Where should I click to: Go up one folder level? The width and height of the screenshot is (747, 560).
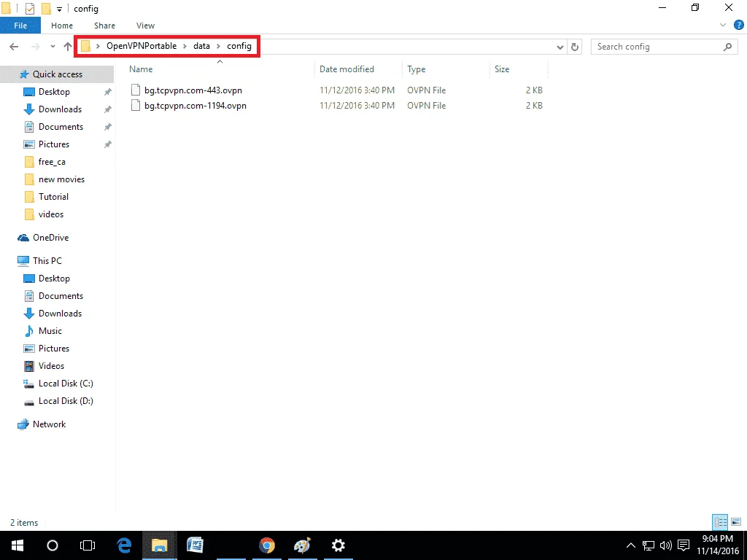coord(68,46)
